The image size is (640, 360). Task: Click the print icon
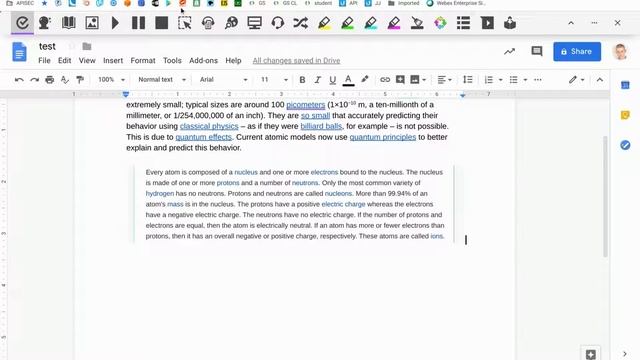point(49,80)
